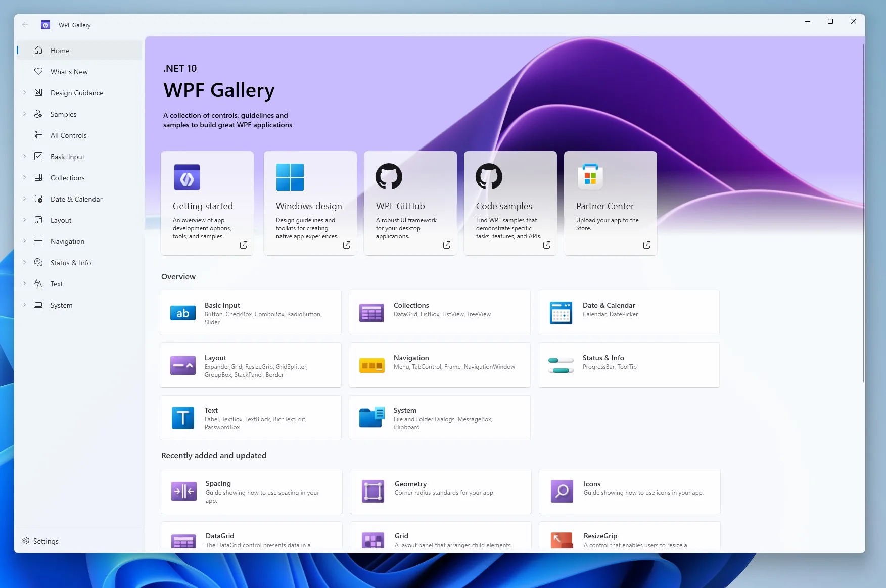This screenshot has width=886, height=588.
Task: Open the ResizeGrip recently added card
Action: click(630, 535)
